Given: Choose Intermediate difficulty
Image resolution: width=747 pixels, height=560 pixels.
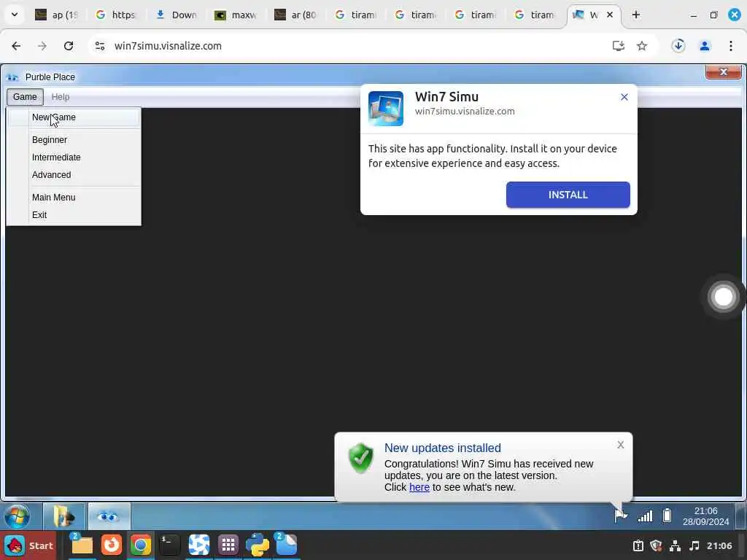Looking at the screenshot, I should (x=74, y=157).
